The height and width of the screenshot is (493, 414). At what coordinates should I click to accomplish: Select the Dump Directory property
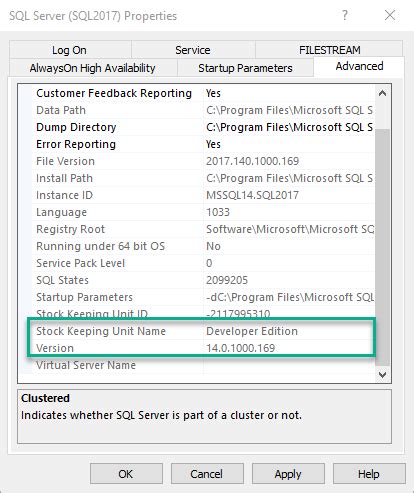[76, 127]
